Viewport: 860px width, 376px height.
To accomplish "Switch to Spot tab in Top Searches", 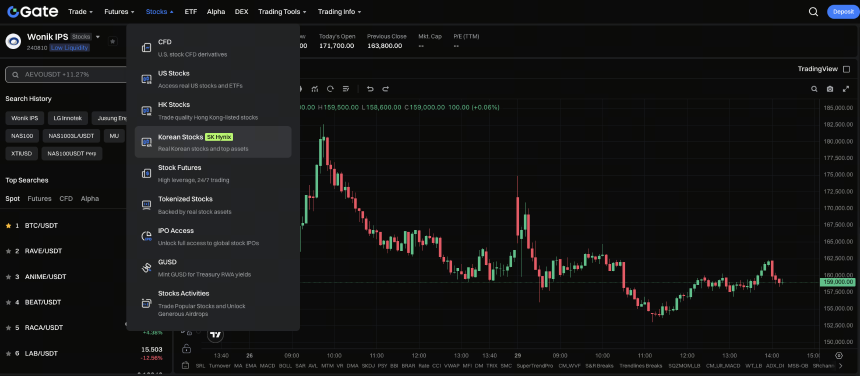I will tap(13, 198).
